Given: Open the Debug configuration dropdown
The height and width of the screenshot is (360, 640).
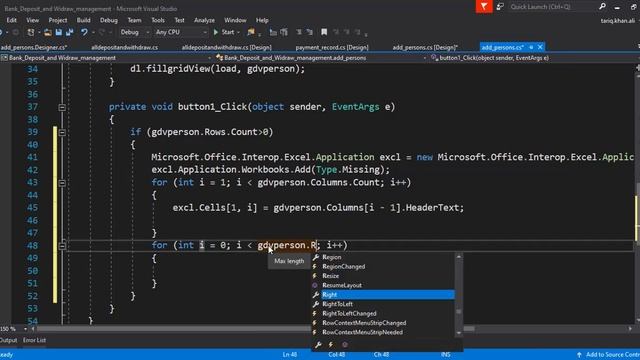Looking at the screenshot, I should point(135,32).
